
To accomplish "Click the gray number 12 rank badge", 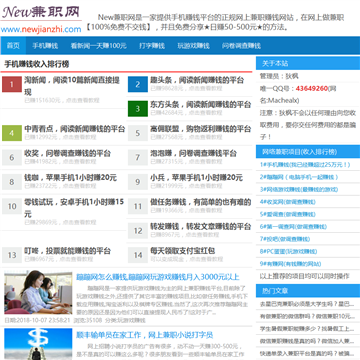I will tap(138, 230).
